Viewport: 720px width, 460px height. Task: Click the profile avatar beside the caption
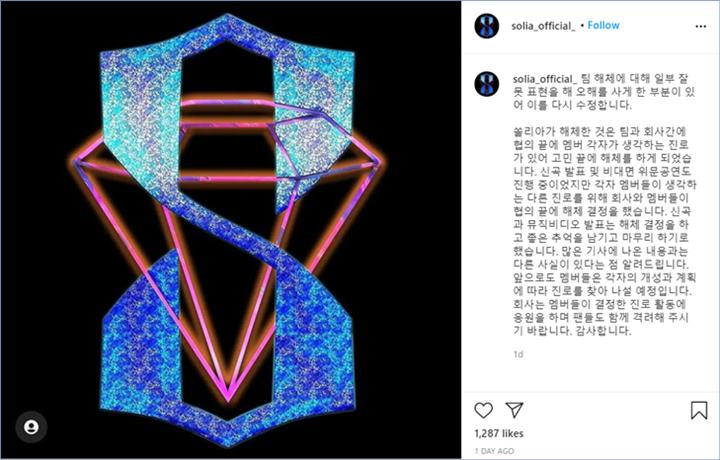point(487,84)
